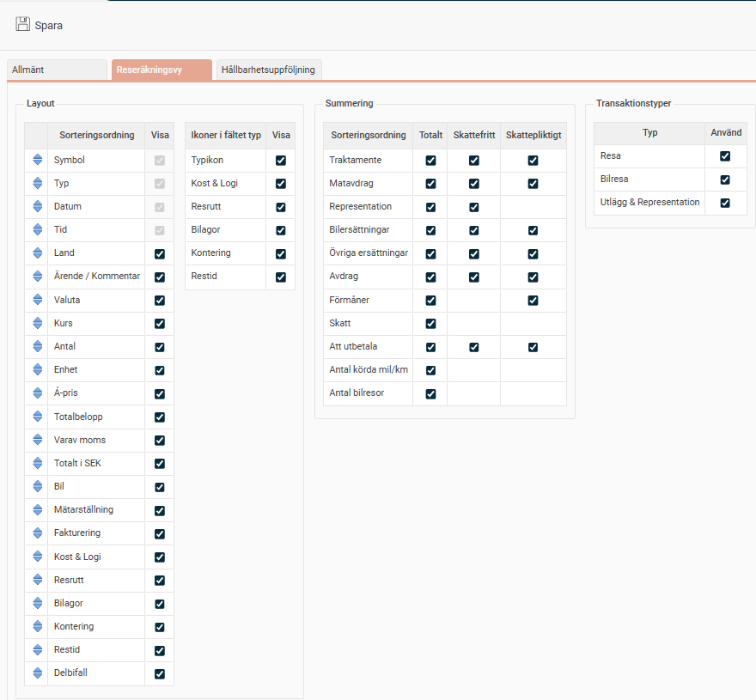Viewport: 756px width, 700px height.
Task: Select the Reseräkningsvy tab
Action: pyautogui.click(x=161, y=70)
